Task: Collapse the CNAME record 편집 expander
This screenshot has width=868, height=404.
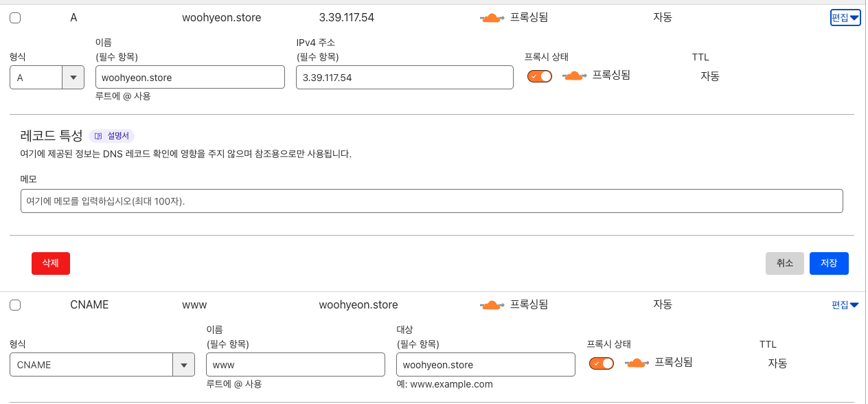Action: 845,304
